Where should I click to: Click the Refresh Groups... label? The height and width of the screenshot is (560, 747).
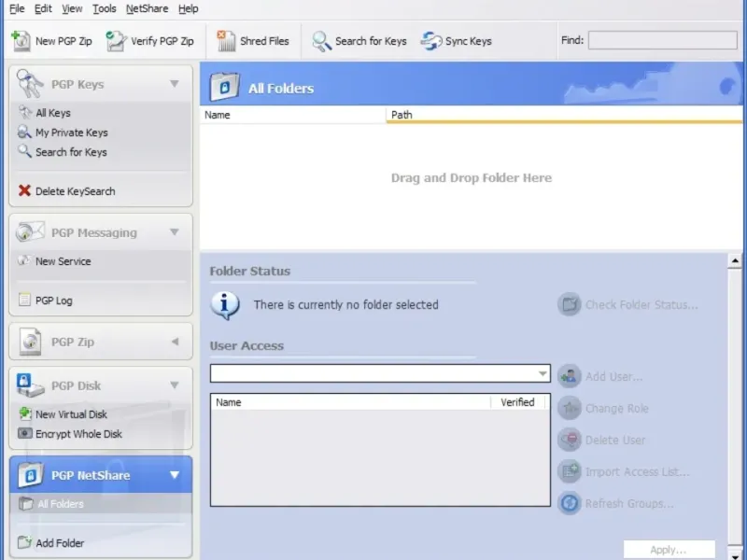coord(629,503)
